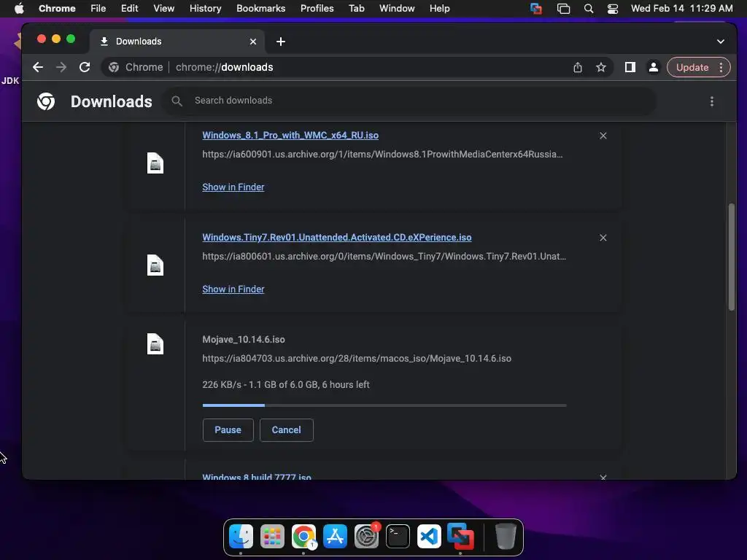
Task: Bookmark this page with the star icon
Action: [601, 68]
